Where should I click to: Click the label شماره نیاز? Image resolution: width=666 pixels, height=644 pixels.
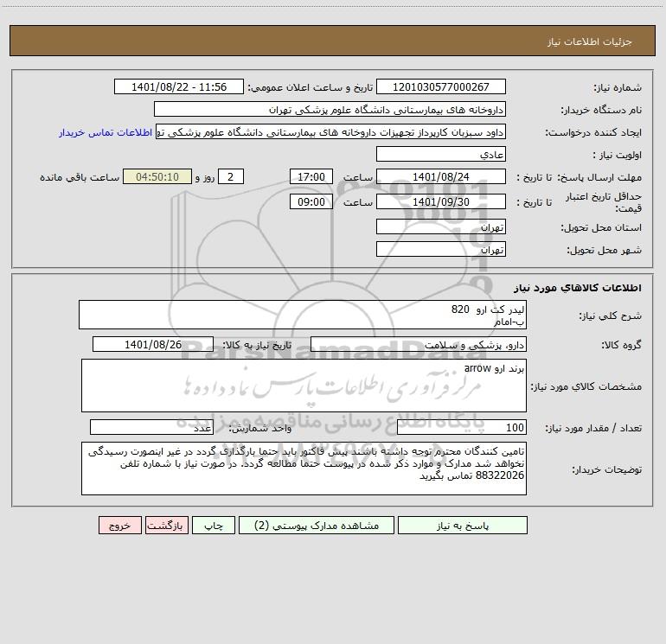point(618,87)
